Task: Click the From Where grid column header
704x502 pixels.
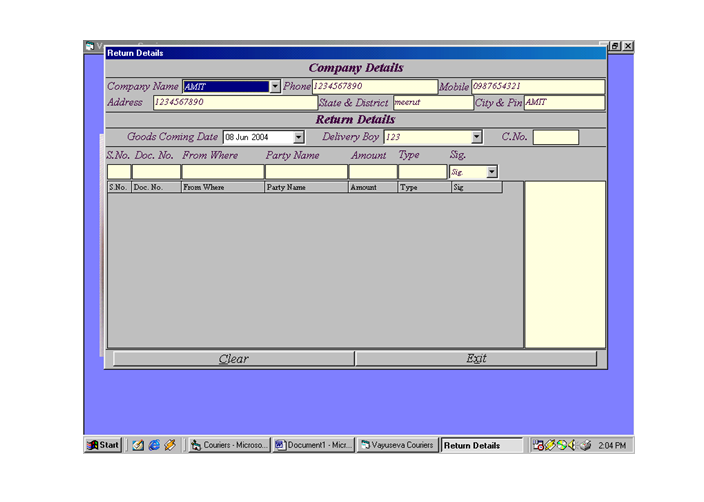Action: click(x=223, y=187)
